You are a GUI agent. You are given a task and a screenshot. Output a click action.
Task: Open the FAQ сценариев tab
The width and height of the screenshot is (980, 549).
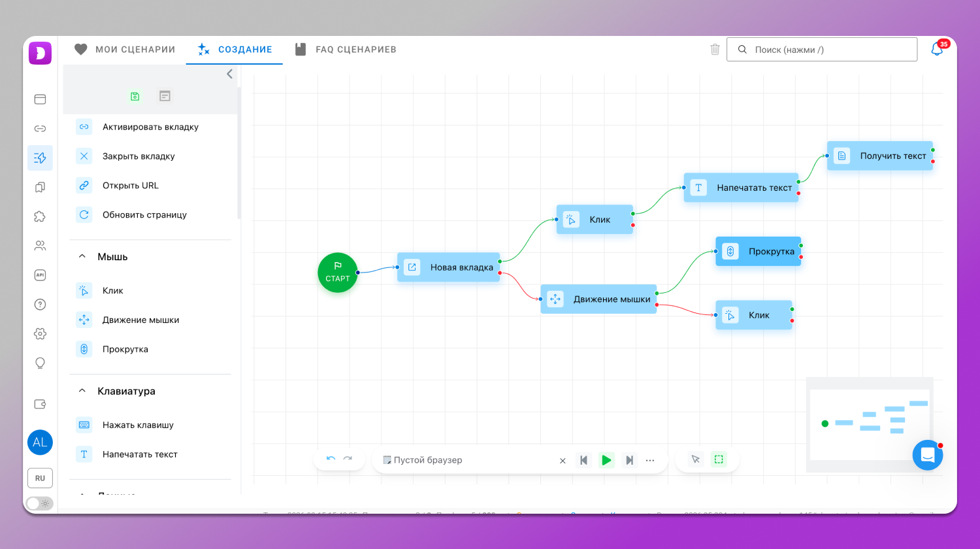tap(346, 50)
